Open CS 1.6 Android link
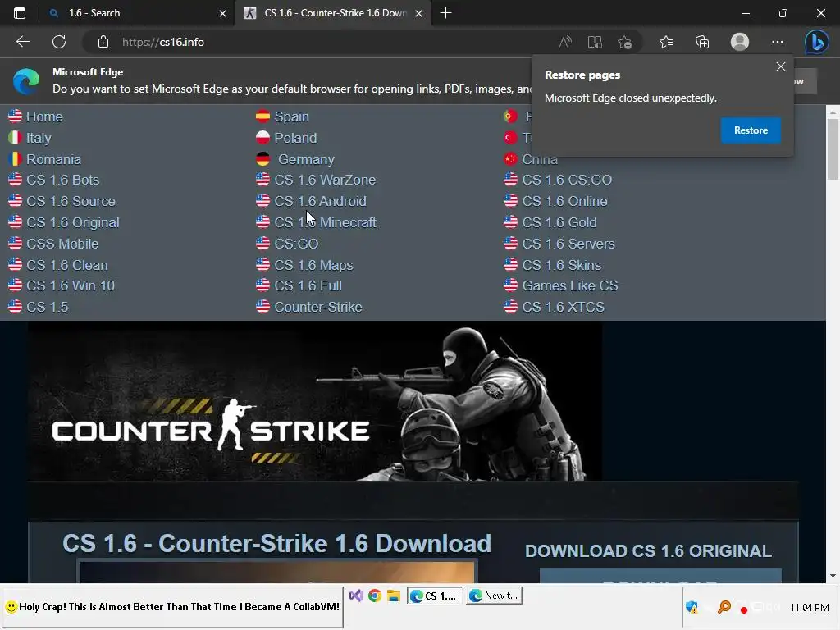Viewport: 840px width, 630px height. point(321,201)
